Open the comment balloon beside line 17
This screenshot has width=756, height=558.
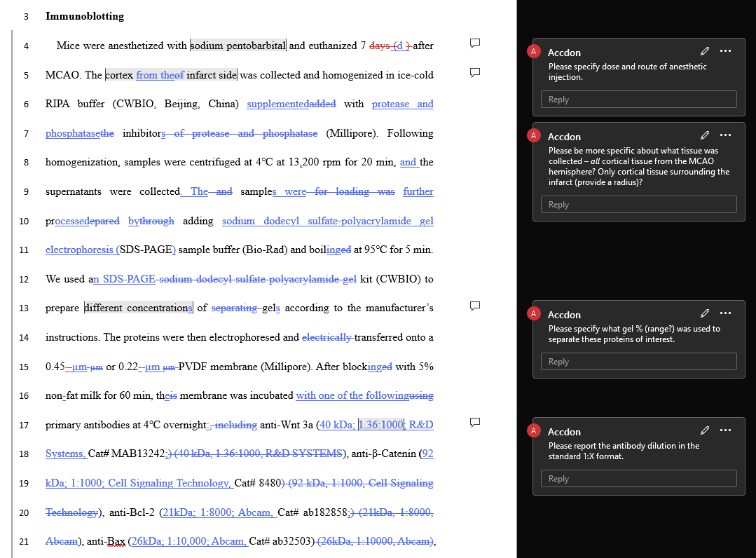click(474, 422)
